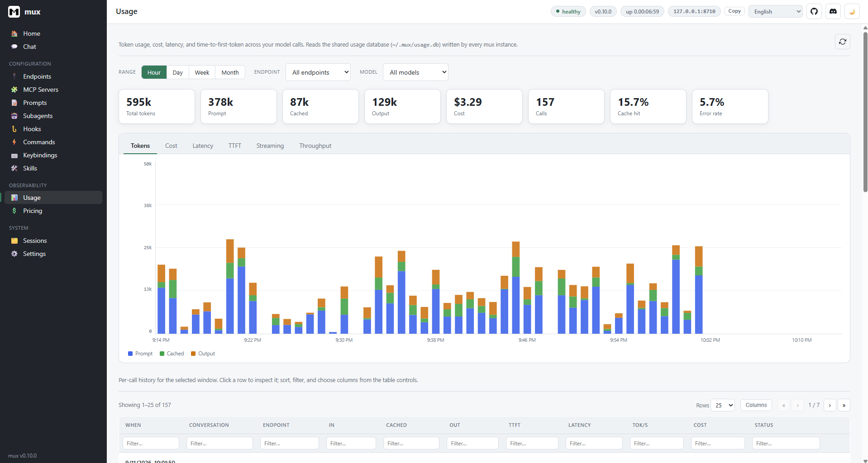Click the Prompts document icon
The width and height of the screenshot is (868, 463).
[14, 103]
